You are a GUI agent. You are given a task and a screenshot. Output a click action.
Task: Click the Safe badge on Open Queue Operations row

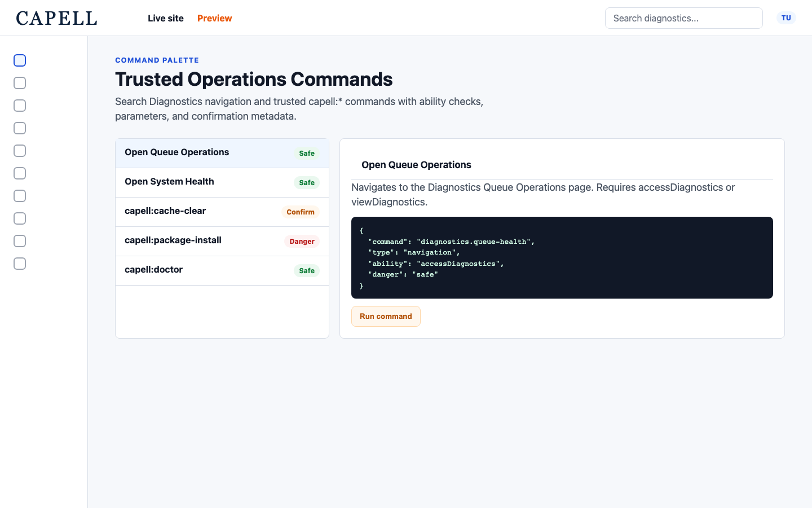307,154
